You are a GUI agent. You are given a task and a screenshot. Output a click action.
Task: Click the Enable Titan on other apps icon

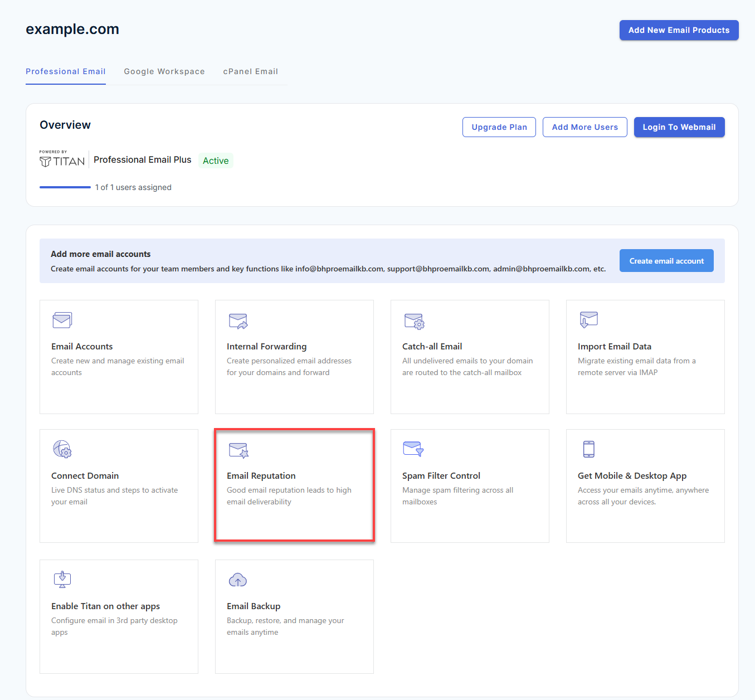coord(62,580)
